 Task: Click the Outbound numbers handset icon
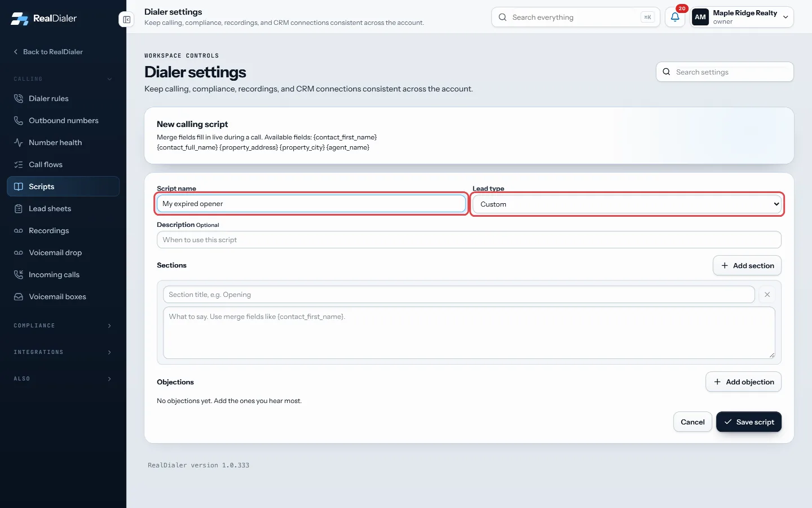coord(19,121)
